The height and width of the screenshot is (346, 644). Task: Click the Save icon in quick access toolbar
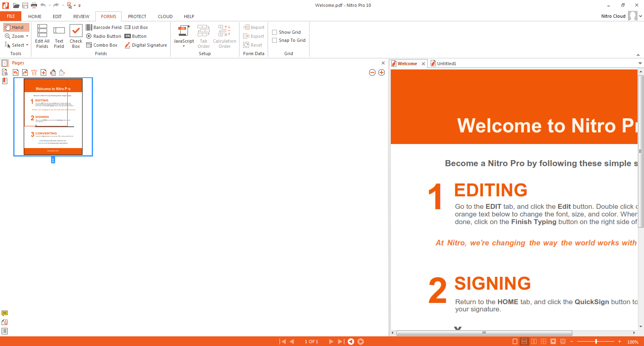[25, 6]
